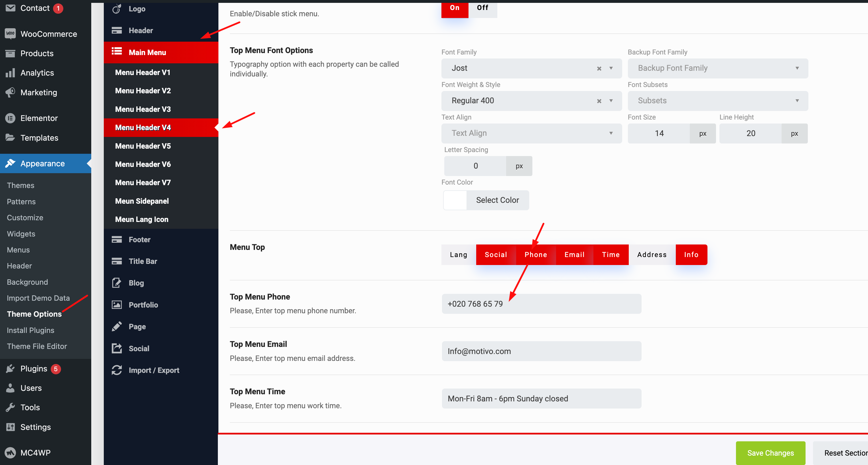Click the MC4WP logo icon

pos(11,452)
